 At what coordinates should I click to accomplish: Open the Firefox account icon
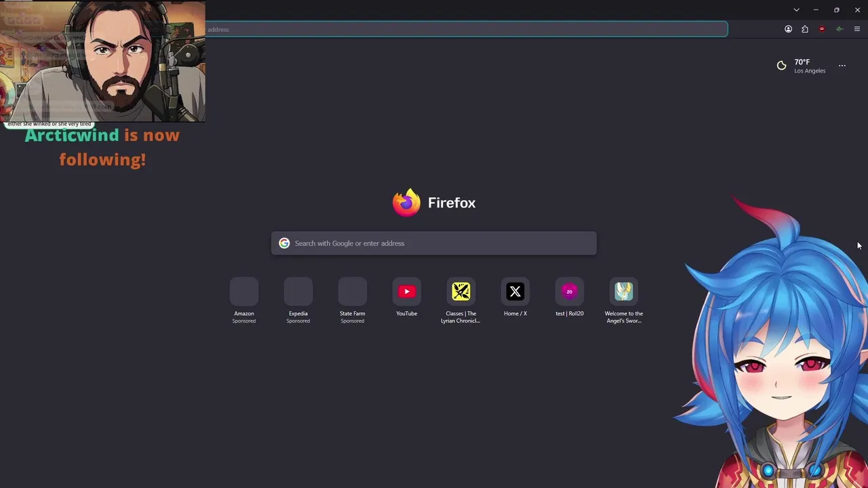[788, 29]
